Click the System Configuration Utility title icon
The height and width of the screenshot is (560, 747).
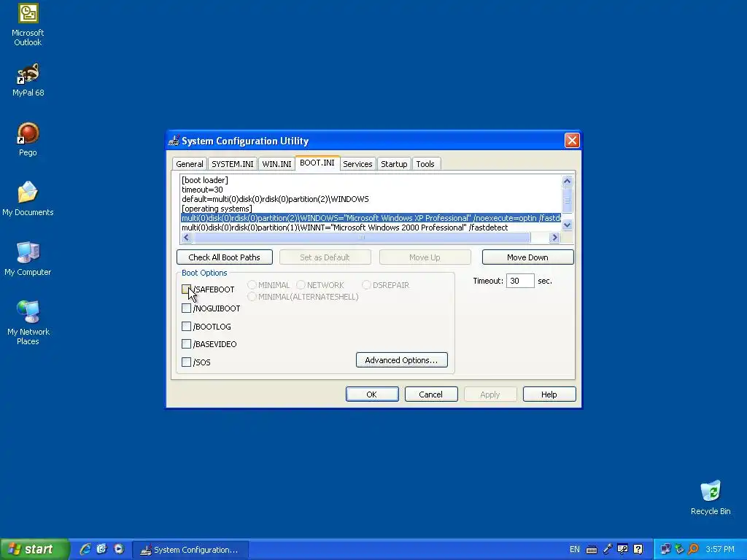(x=174, y=141)
